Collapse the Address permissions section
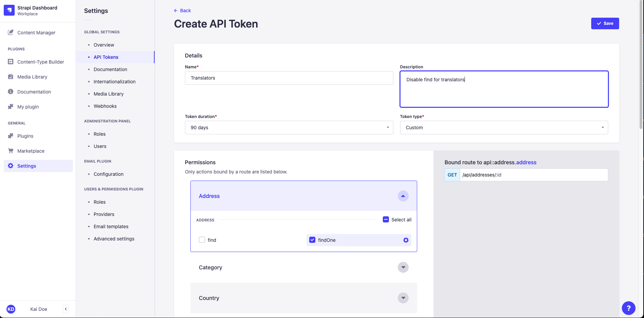The image size is (644, 318). 403,196
